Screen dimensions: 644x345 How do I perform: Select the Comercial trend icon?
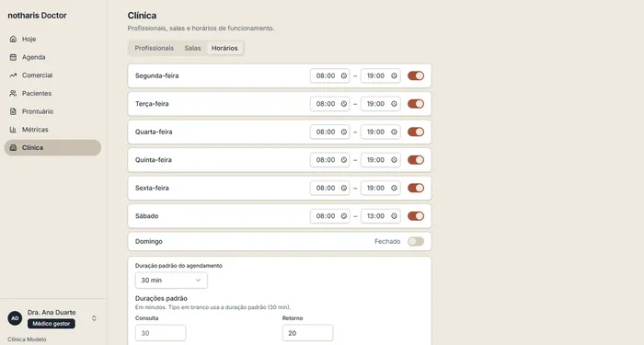13,75
